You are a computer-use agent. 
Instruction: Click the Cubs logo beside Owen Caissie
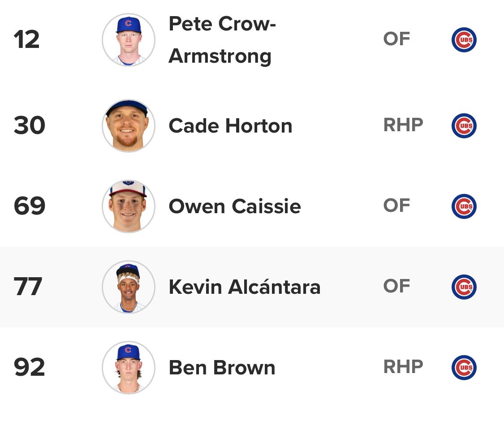tap(464, 206)
